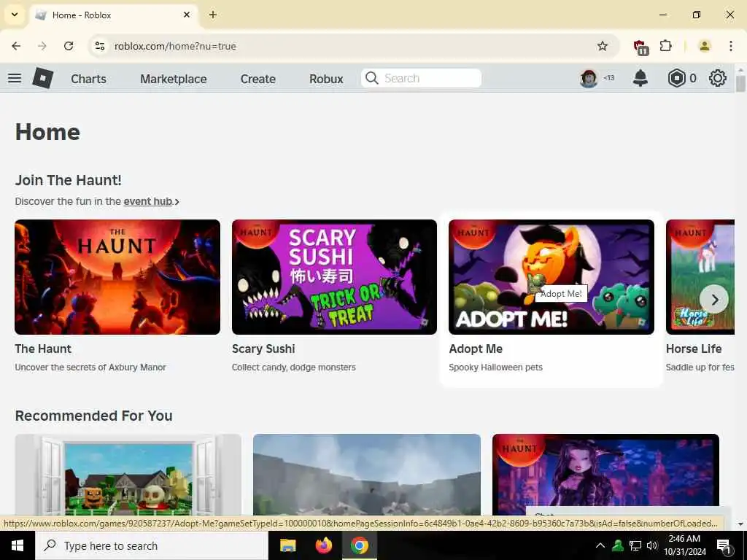
Task: Click the 'Join The Haunt!' heading
Action: click(68, 181)
